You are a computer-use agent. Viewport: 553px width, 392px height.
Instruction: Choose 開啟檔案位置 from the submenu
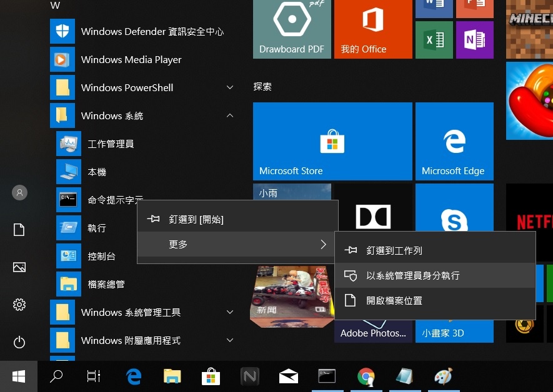tap(435, 300)
